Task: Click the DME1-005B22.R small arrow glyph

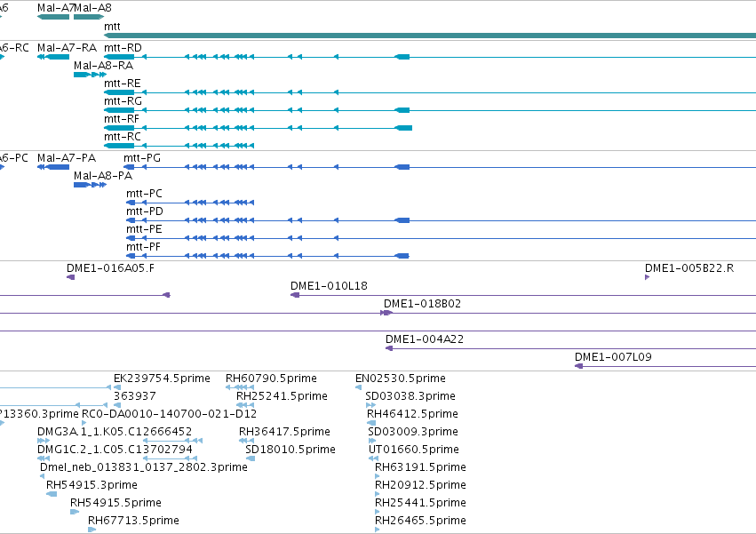Action: pyautogui.click(x=647, y=277)
